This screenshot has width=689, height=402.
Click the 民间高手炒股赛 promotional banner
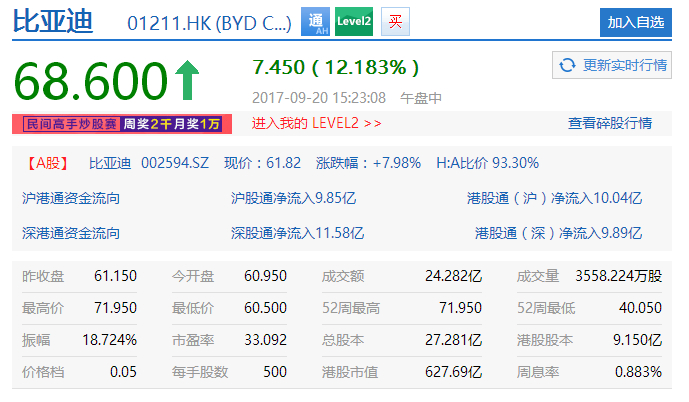click(x=121, y=124)
